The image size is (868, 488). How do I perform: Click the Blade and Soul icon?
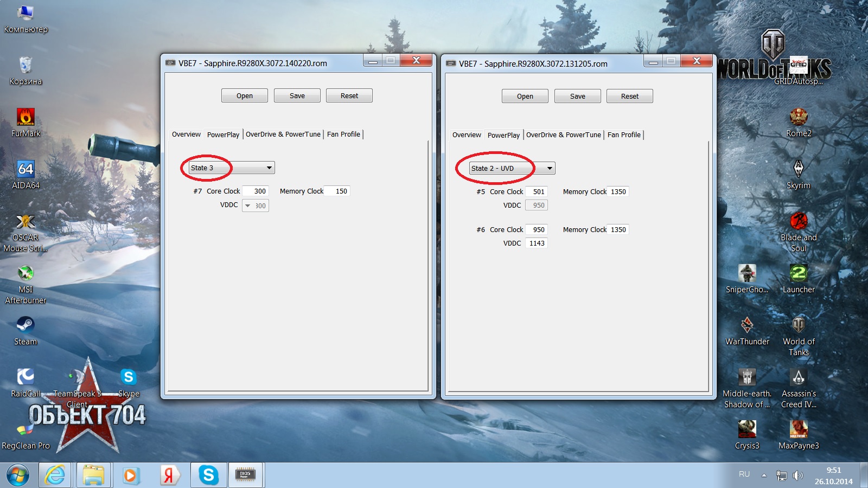(x=799, y=232)
